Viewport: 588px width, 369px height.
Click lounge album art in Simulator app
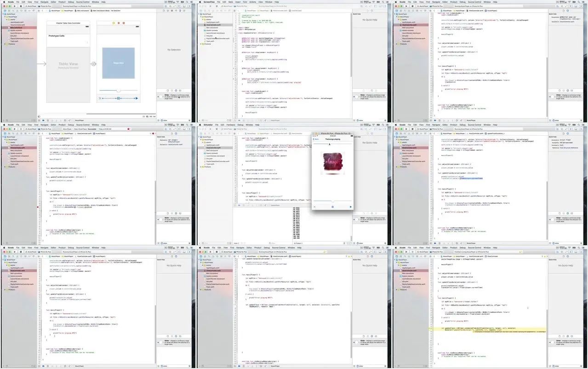click(x=333, y=163)
